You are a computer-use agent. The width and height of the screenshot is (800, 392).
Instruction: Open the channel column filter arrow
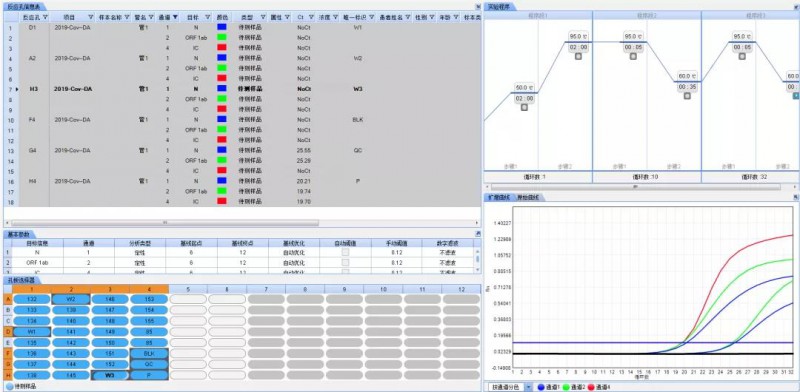tap(176, 17)
